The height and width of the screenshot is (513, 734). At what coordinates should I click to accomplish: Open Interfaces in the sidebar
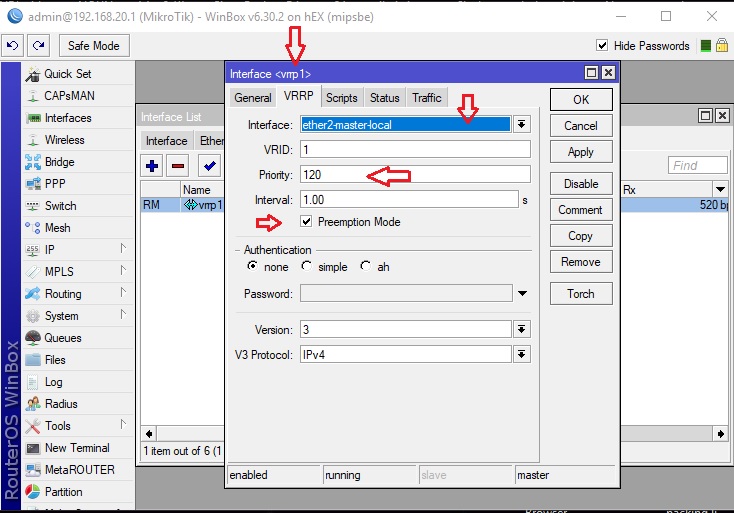tap(68, 118)
